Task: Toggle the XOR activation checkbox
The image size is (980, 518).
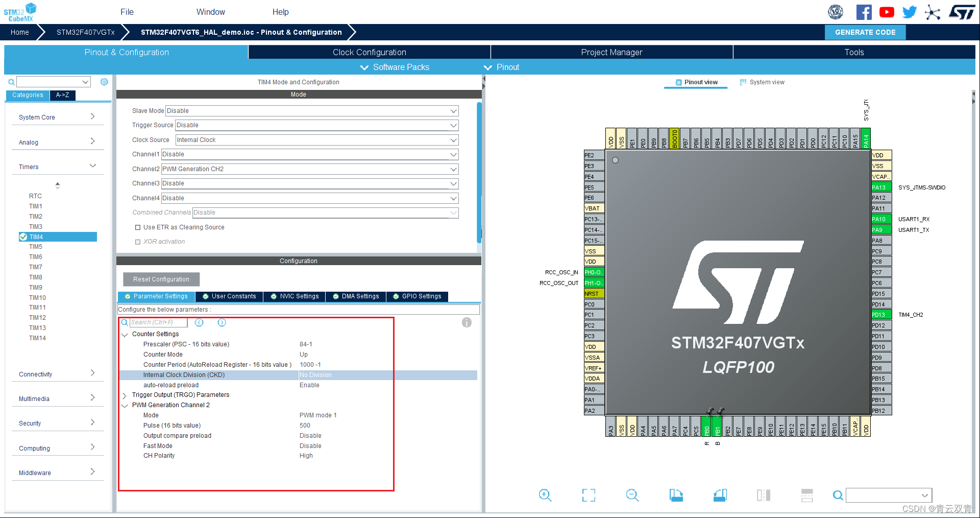Action: click(x=138, y=242)
